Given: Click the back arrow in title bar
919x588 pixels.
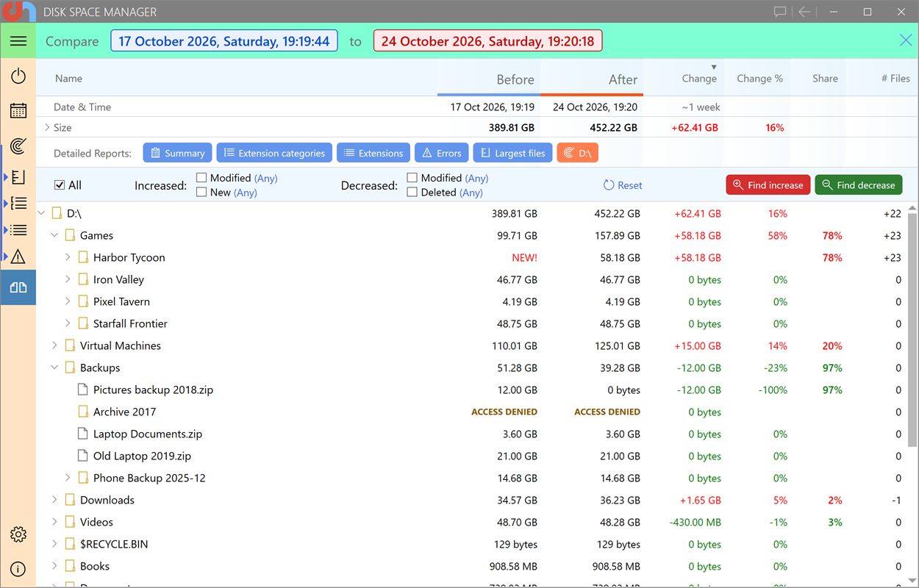Looking at the screenshot, I should [x=804, y=12].
